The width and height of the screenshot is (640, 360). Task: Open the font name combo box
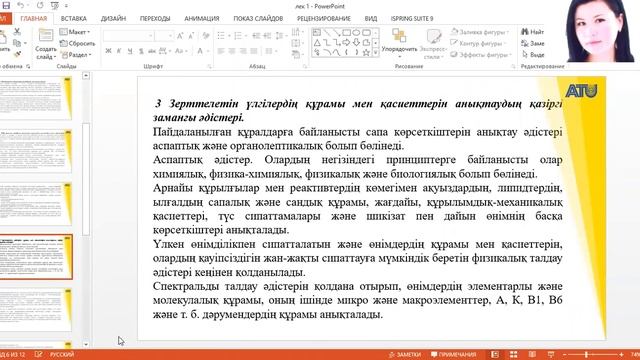click(x=129, y=36)
